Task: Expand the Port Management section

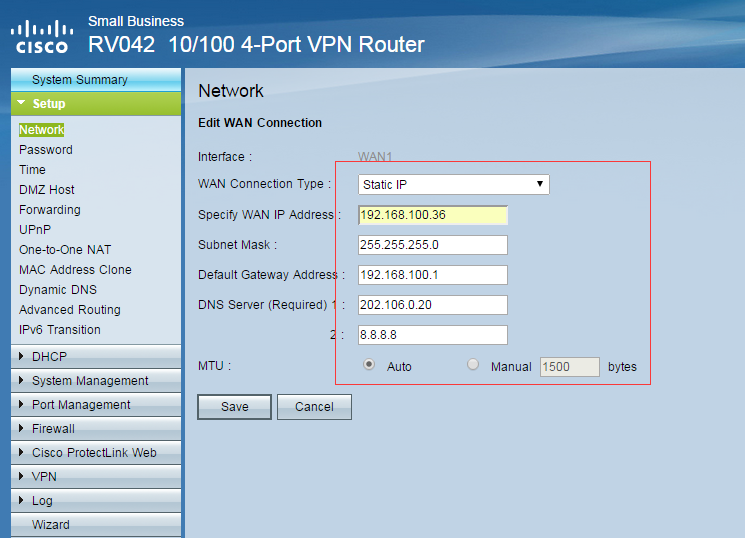Action: pos(80,404)
